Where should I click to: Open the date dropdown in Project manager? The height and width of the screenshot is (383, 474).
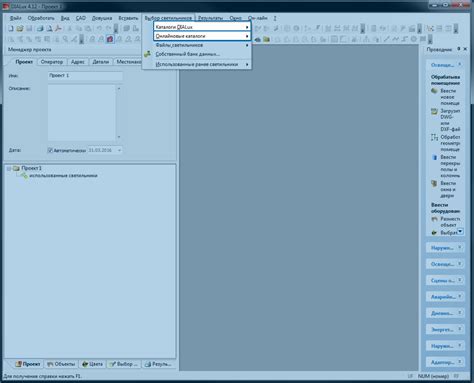coord(119,150)
